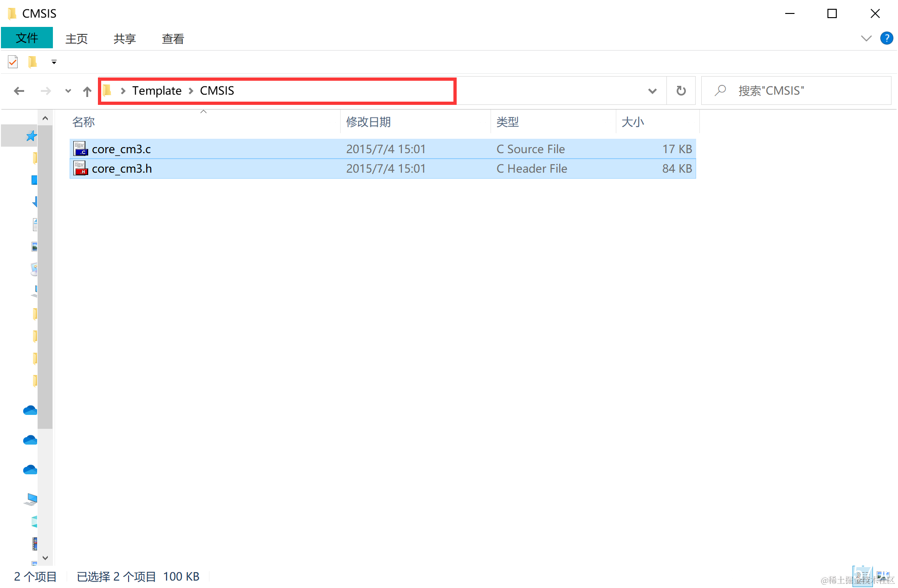Click the New Folder icon in quick access toolbar

tap(32, 62)
